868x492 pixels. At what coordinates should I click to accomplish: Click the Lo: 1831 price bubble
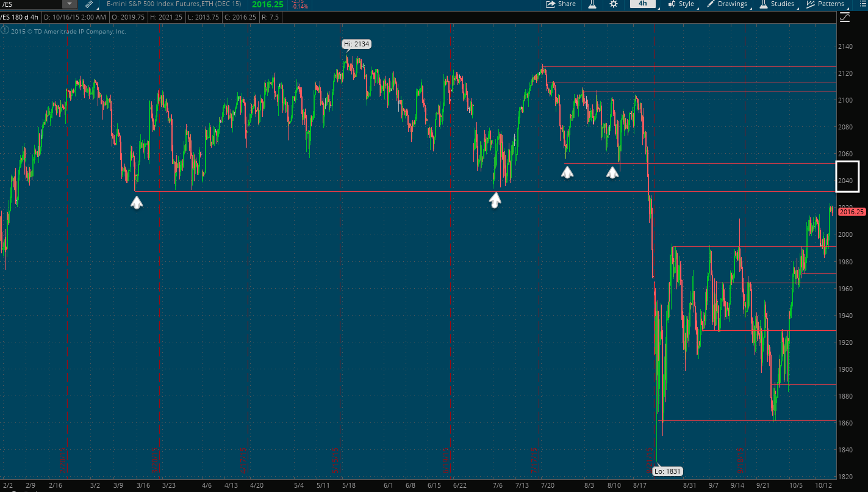(x=667, y=471)
